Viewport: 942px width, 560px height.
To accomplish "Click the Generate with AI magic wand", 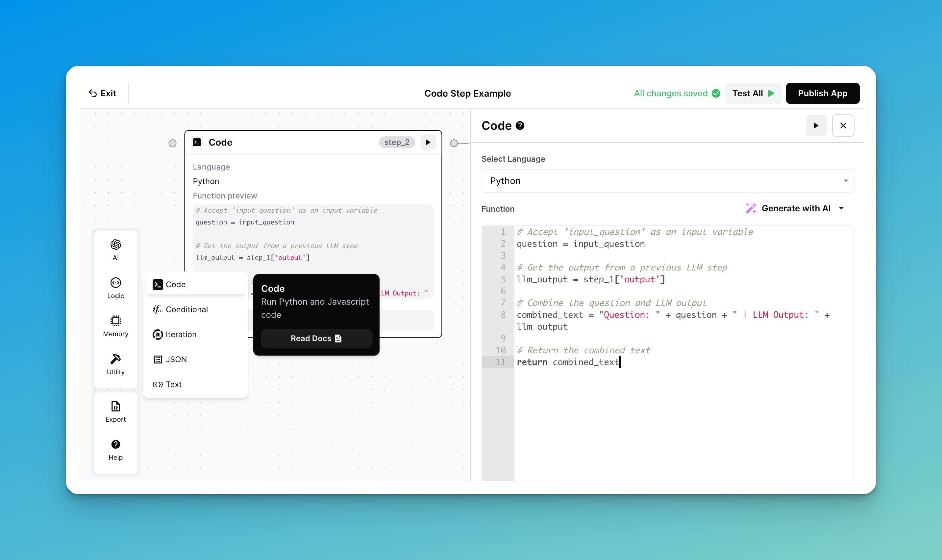I will 751,208.
